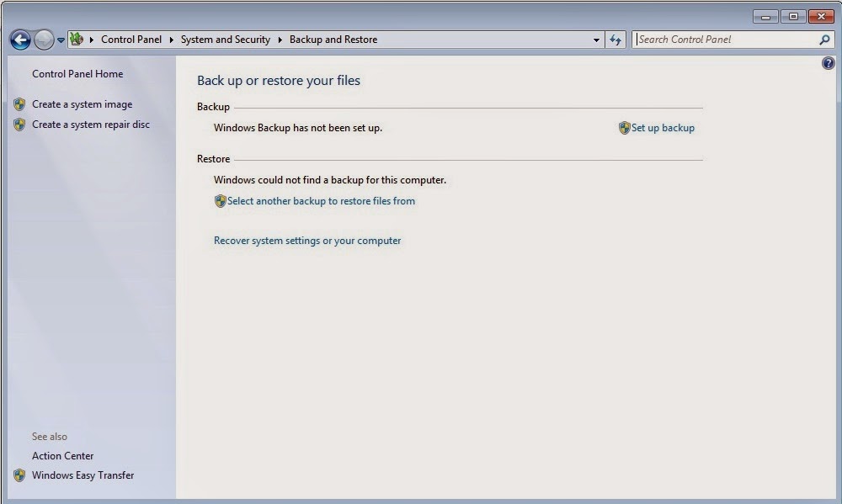Open Help with the question mark icon

point(828,63)
